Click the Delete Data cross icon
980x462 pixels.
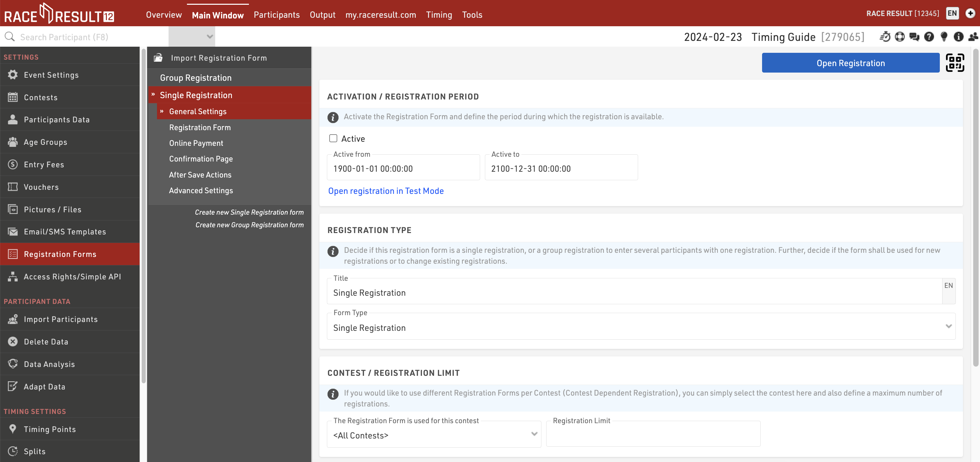coord(13,342)
